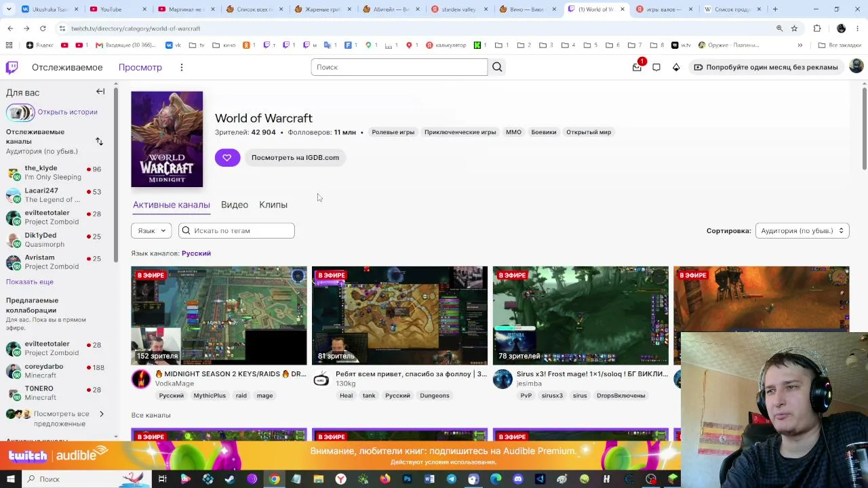Open the browser extensions puzzle icon
The width and height of the screenshot is (868, 488).
pyautogui.click(x=817, y=28)
